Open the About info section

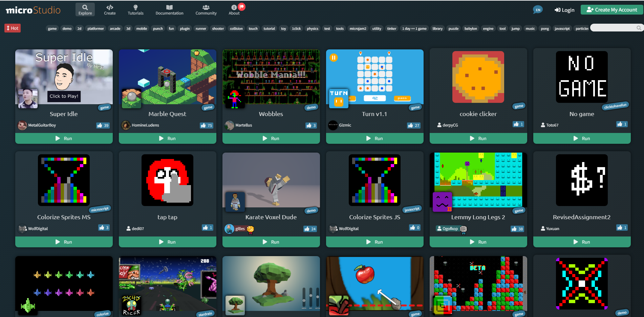point(234,9)
